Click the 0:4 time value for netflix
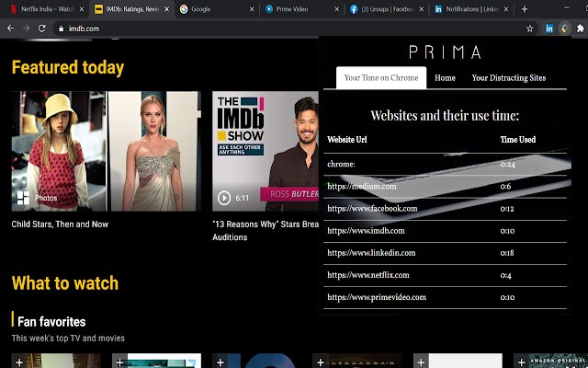Viewport: 588px width, 368px height. tap(505, 275)
